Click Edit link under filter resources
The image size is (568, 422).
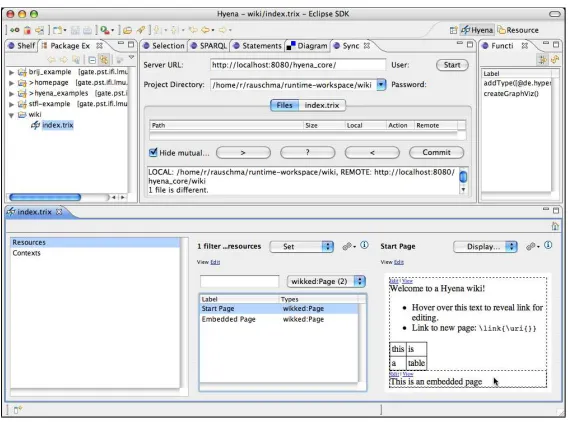(x=215, y=262)
